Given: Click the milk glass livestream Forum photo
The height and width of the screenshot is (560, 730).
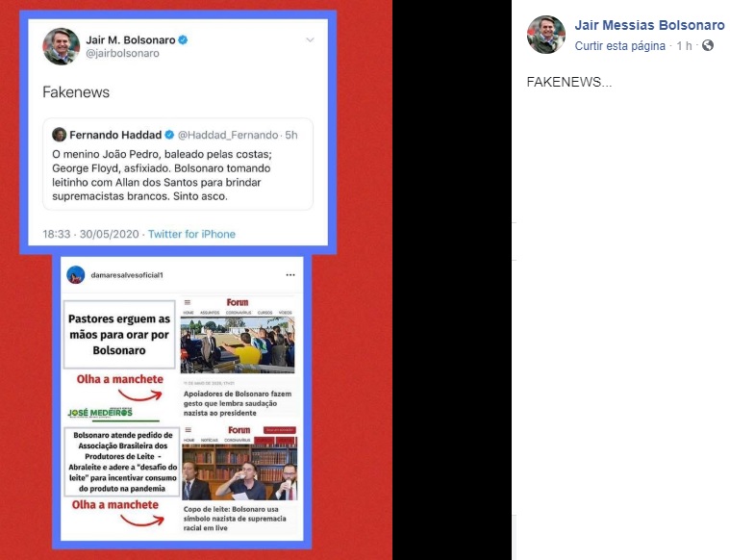Looking at the screenshot, I should [239, 471].
